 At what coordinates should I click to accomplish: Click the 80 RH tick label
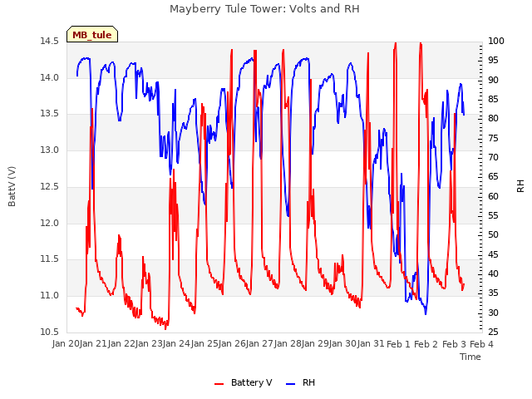click(493, 118)
